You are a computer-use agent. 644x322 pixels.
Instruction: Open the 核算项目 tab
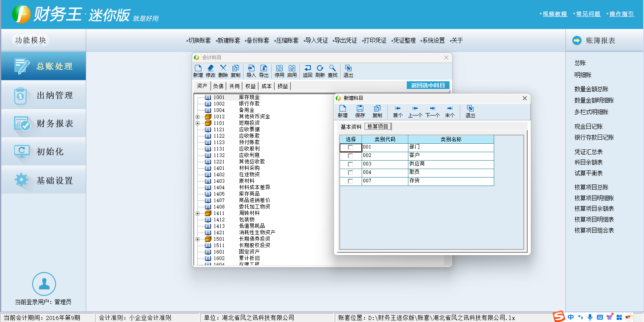(378, 126)
